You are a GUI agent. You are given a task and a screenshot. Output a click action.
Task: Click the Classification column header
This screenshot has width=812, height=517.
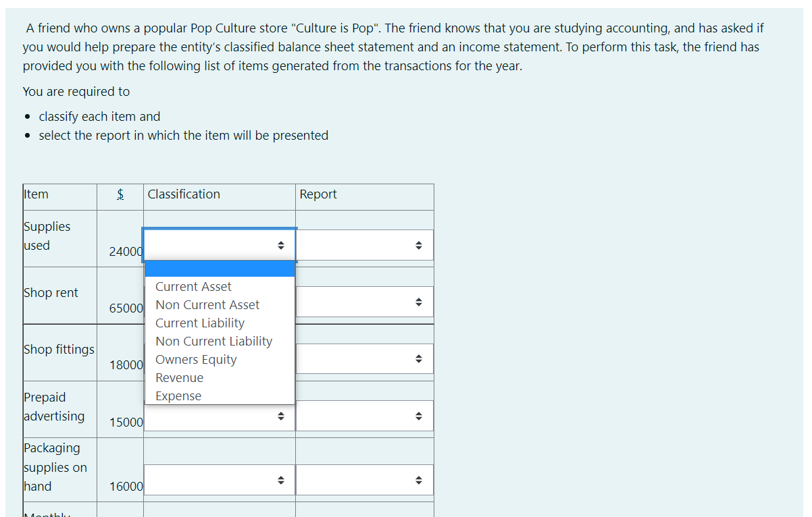point(184,194)
